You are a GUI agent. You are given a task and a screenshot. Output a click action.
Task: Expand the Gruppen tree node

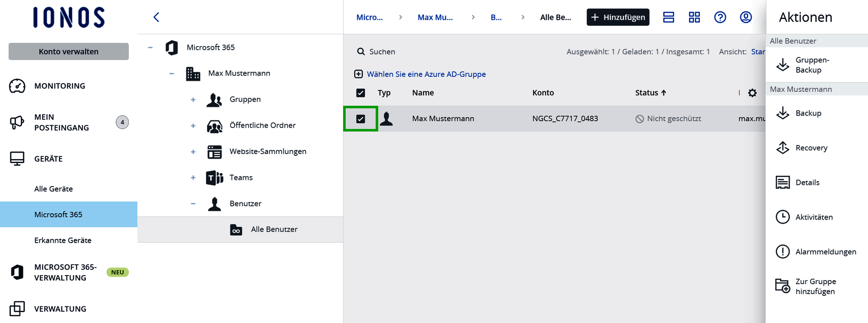click(x=193, y=99)
